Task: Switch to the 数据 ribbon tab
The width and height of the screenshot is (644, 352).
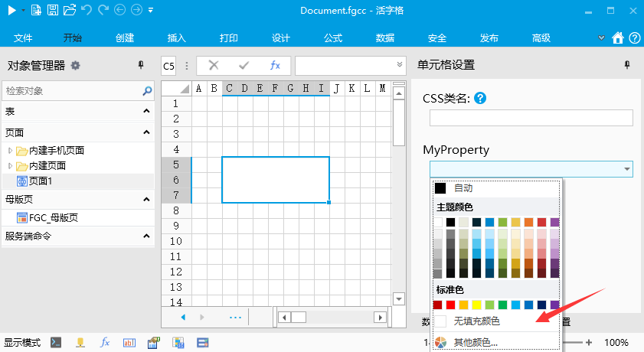Action: click(x=385, y=38)
